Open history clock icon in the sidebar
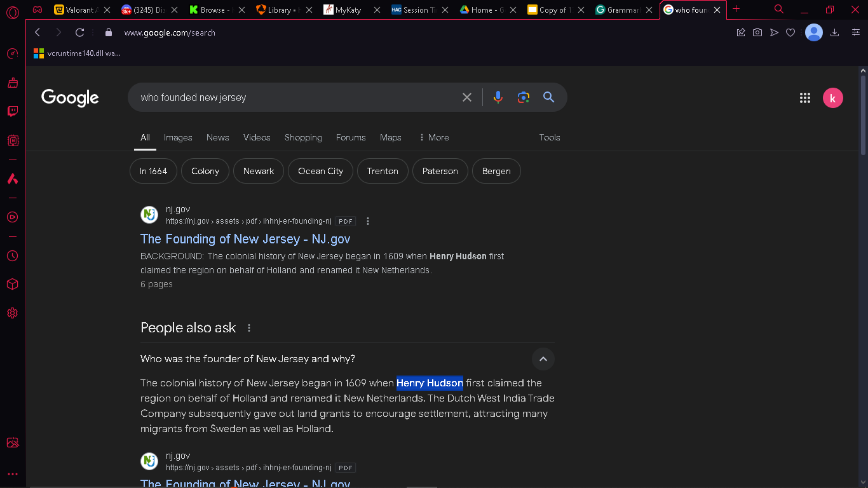 (12, 256)
